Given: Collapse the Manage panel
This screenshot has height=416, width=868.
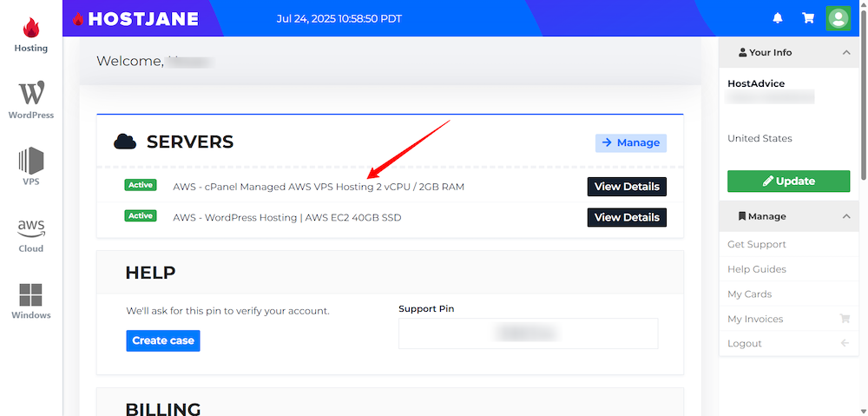Looking at the screenshot, I should (x=845, y=216).
